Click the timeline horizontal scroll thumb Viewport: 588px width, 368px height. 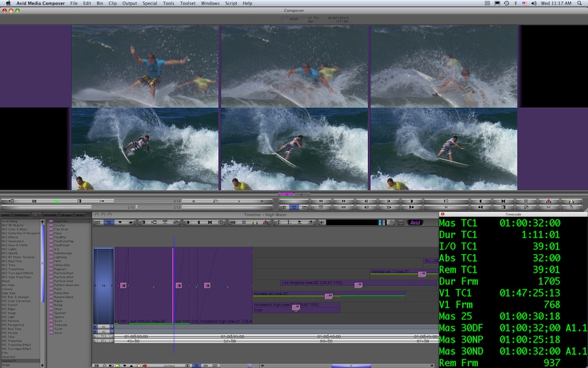coord(351,366)
